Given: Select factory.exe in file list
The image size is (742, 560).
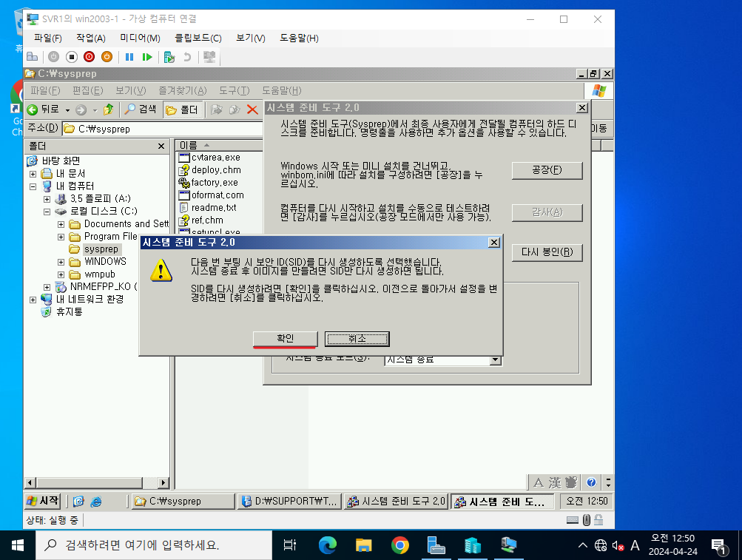Looking at the screenshot, I should coord(215,182).
